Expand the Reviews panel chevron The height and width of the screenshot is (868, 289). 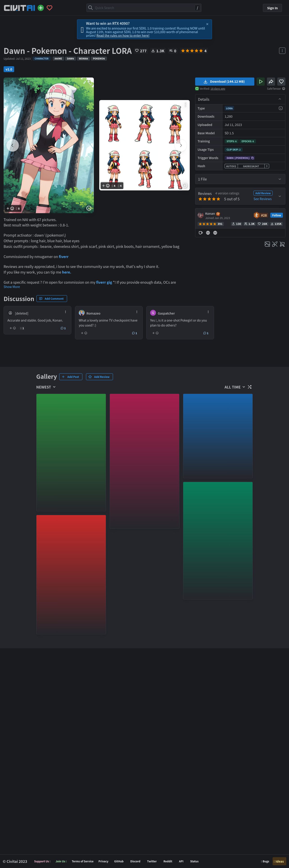coord(280,196)
